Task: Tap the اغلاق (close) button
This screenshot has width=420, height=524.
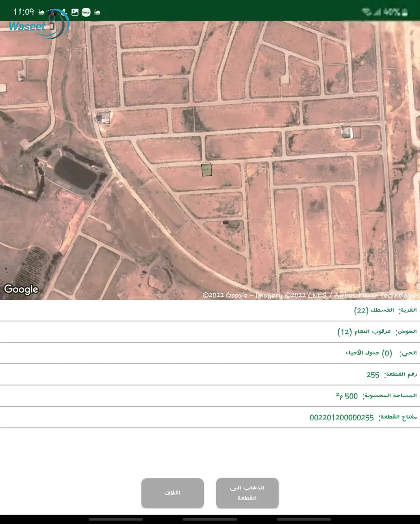Action: [172, 493]
